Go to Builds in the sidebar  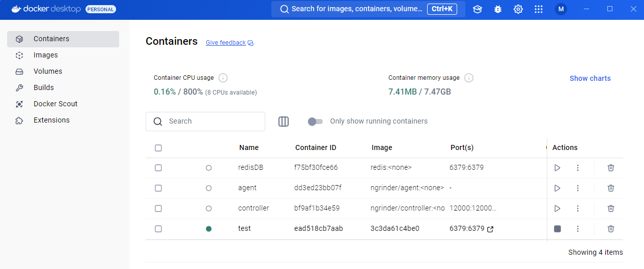point(63,88)
